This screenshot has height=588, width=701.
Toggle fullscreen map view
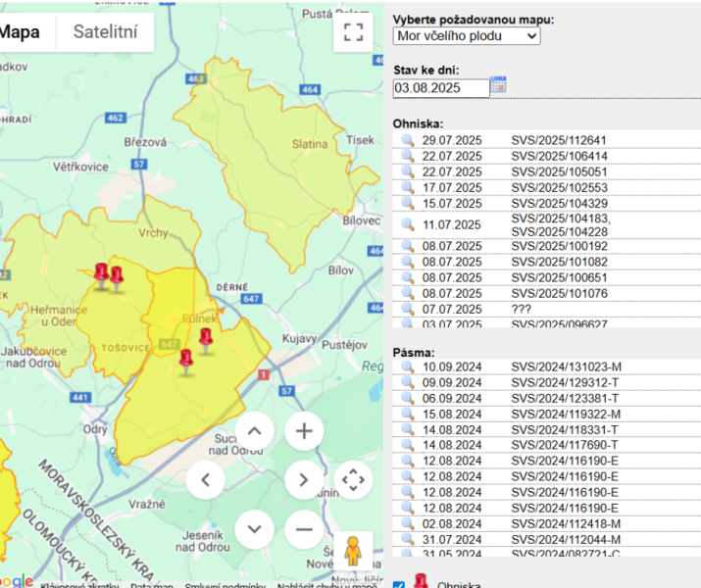point(353,32)
